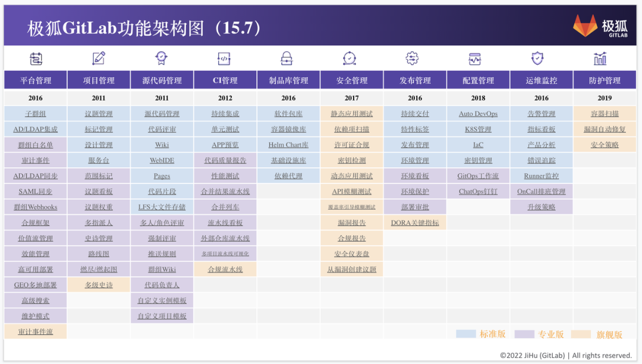Click the CI管理 code icon

(224, 58)
